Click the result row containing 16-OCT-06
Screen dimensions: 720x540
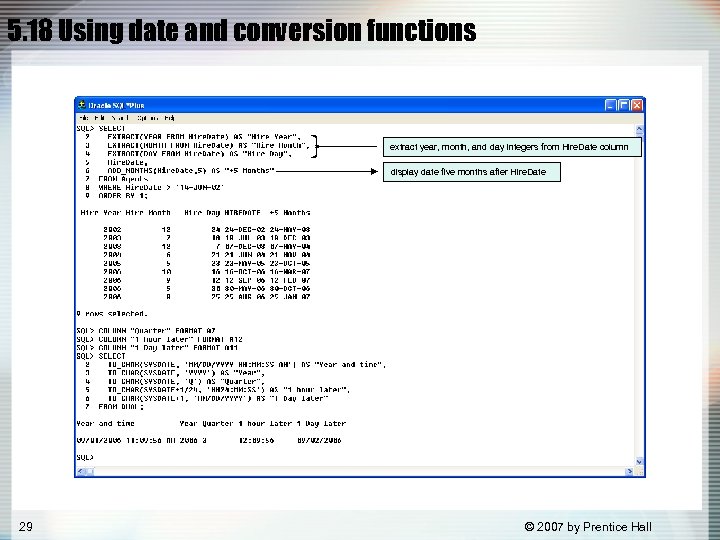pos(207,271)
